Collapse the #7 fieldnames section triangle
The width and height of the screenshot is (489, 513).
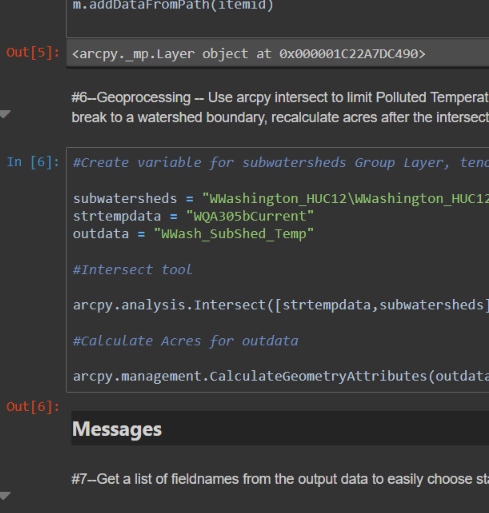[x=5, y=496]
